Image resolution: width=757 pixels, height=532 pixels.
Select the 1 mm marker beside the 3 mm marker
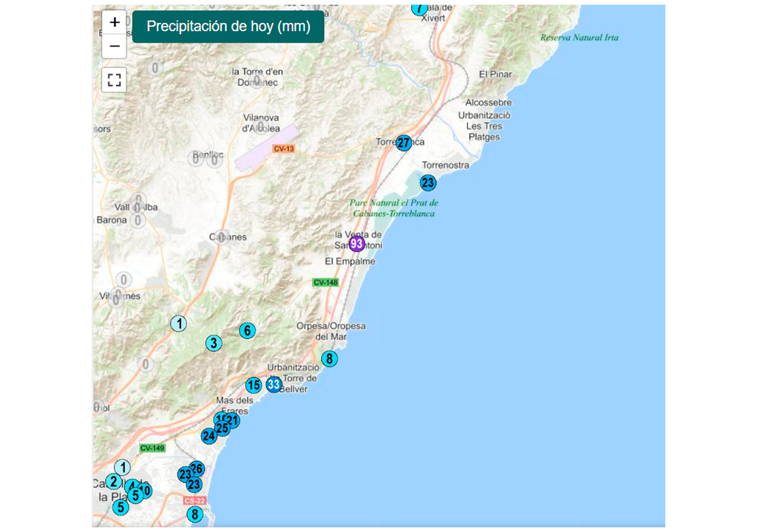(179, 324)
